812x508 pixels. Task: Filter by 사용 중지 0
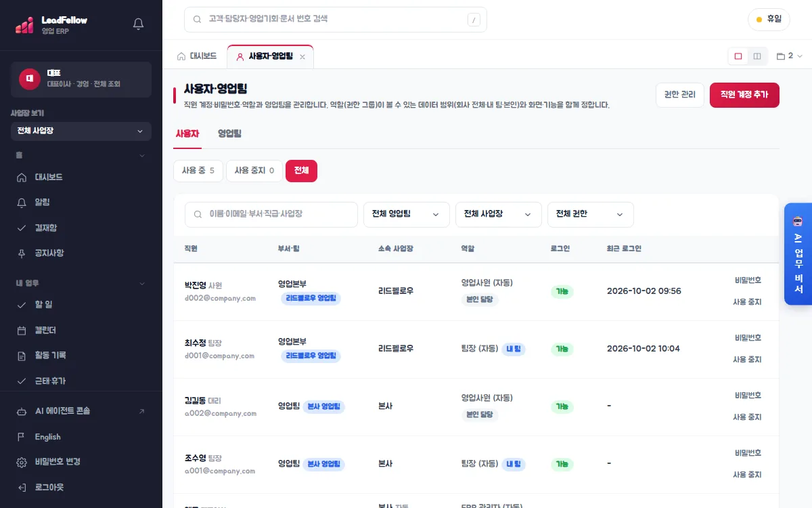click(x=254, y=171)
